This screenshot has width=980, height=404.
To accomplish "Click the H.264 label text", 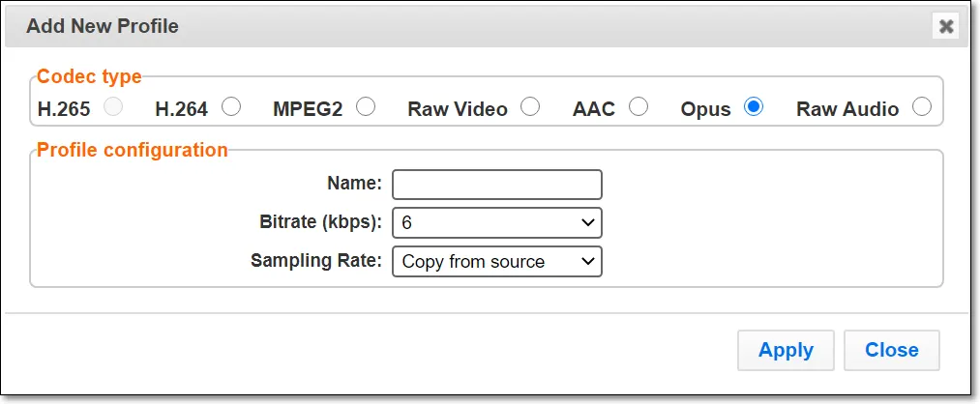I will (x=181, y=109).
